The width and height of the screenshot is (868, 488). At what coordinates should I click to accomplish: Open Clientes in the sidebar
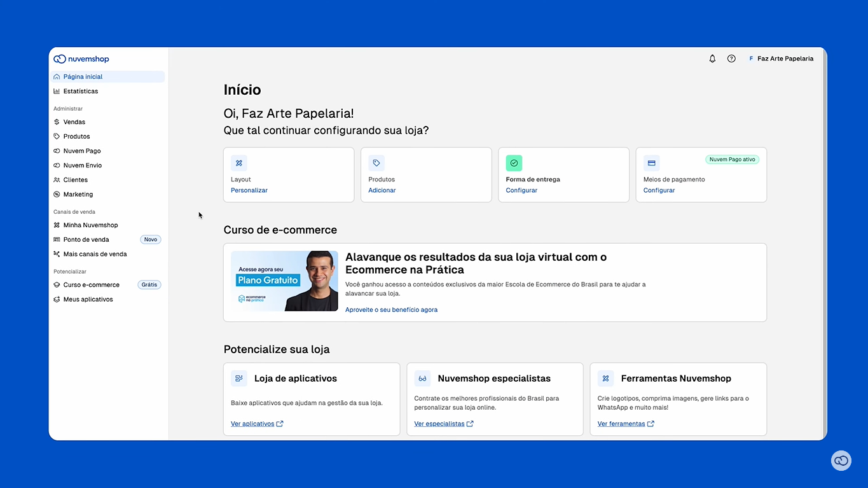(107, 180)
